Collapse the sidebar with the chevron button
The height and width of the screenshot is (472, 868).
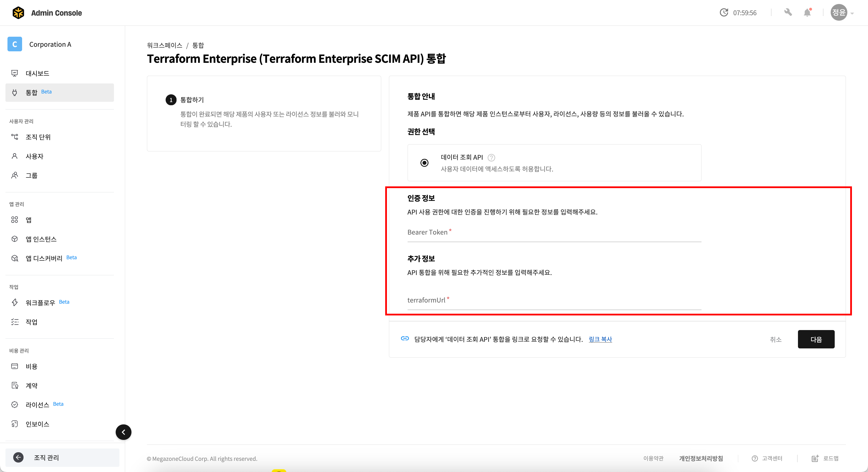[123, 432]
